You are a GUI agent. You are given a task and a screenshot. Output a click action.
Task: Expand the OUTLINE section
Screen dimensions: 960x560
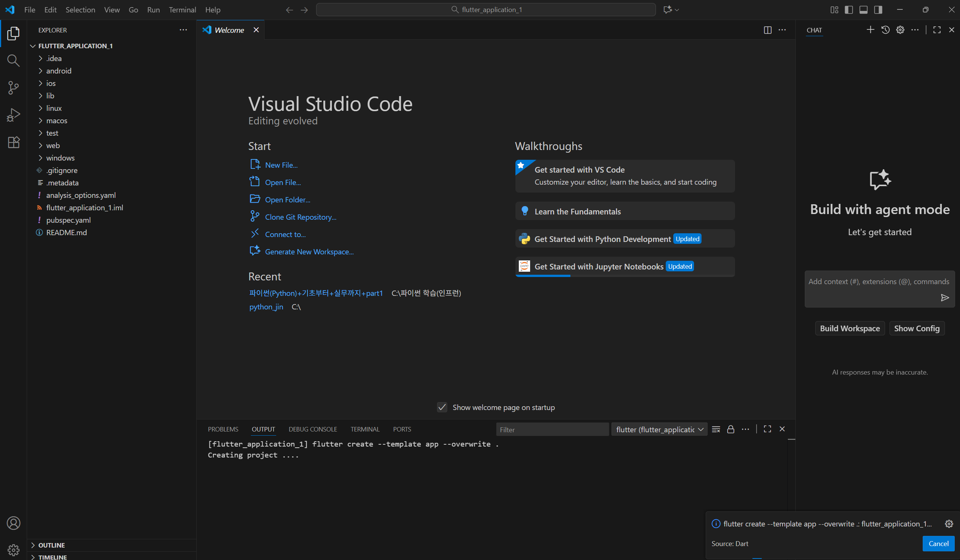coord(51,545)
